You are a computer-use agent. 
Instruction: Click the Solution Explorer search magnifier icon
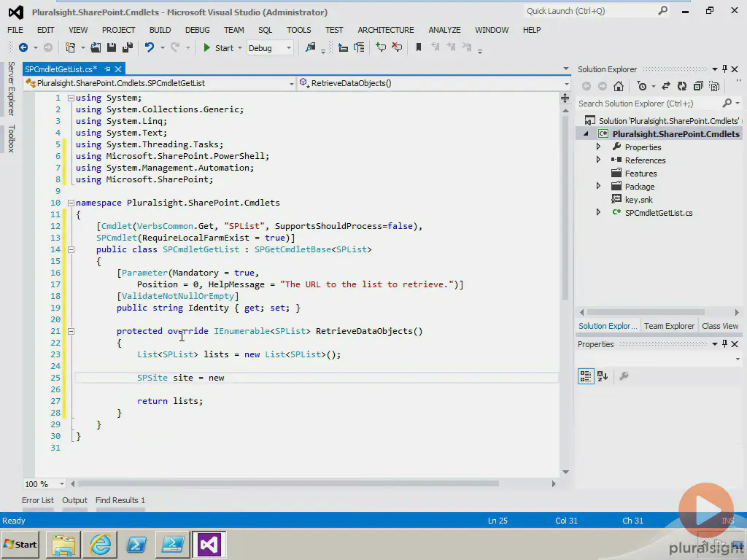tap(727, 104)
